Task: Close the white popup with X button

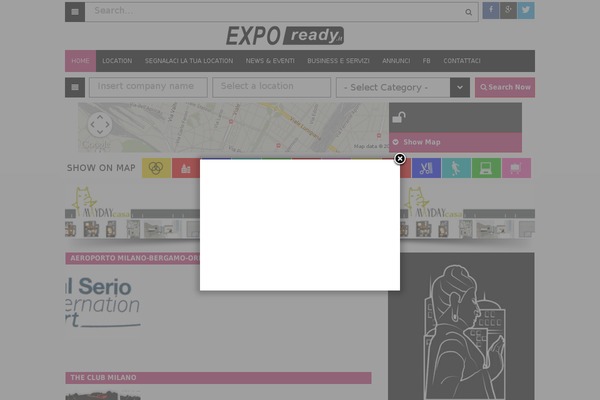Action: [400, 158]
